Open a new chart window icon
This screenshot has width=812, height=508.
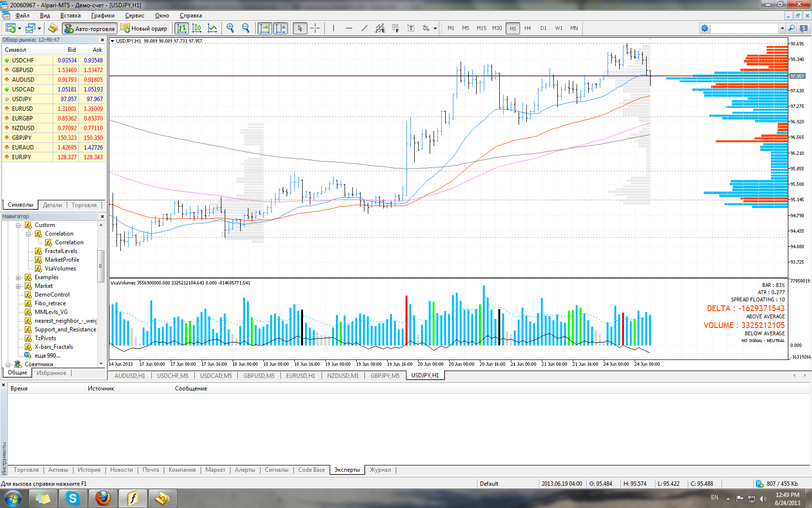pyautogui.click(x=11, y=28)
